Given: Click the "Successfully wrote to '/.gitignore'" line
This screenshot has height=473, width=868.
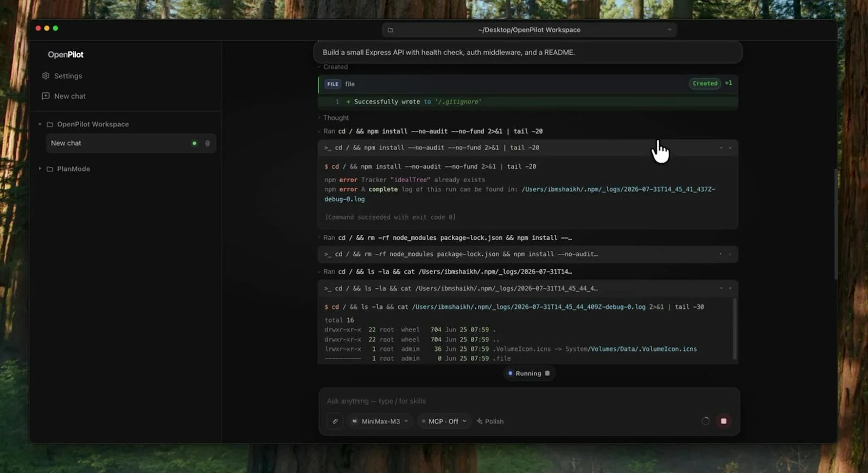Looking at the screenshot, I should click(x=418, y=102).
